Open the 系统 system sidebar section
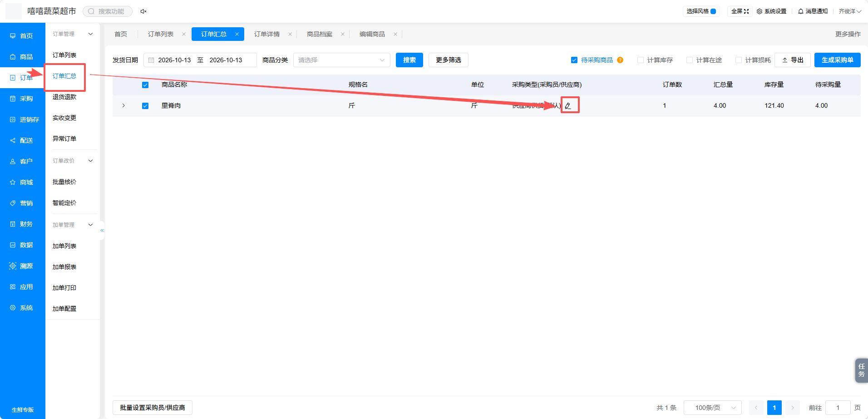868x419 pixels. click(22, 308)
